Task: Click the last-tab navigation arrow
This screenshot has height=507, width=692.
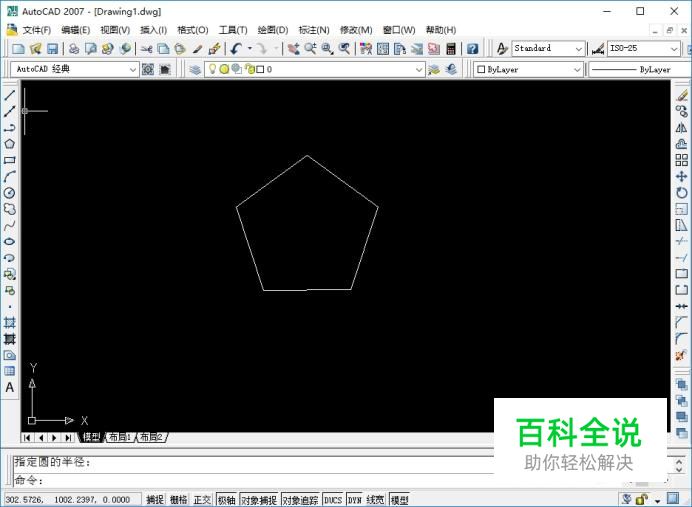Action: (x=68, y=438)
